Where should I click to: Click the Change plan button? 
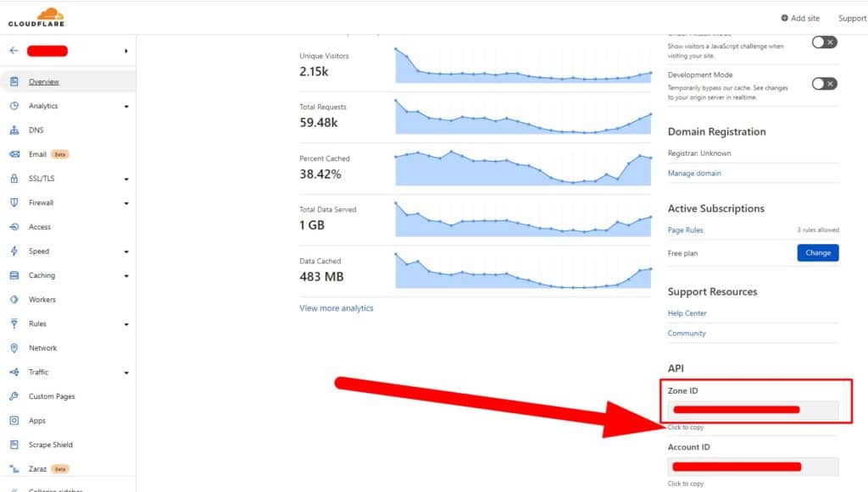coord(818,252)
